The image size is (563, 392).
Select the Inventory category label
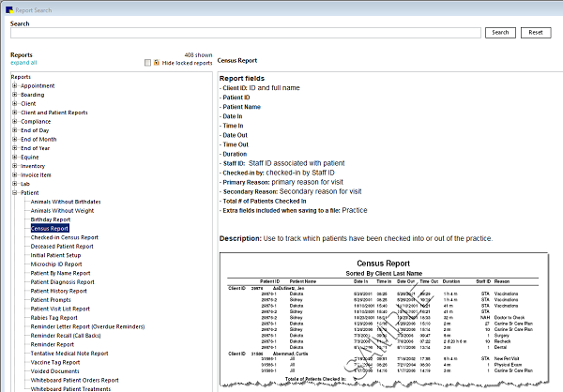pyautogui.click(x=33, y=166)
